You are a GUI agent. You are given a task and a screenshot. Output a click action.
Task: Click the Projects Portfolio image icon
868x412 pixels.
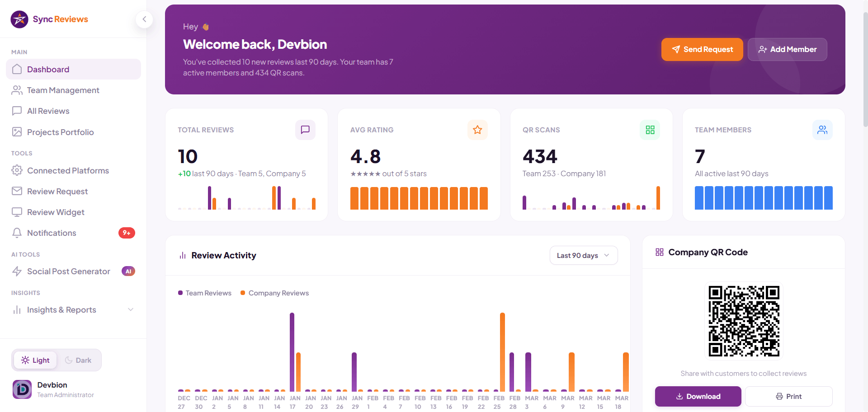pos(17,132)
